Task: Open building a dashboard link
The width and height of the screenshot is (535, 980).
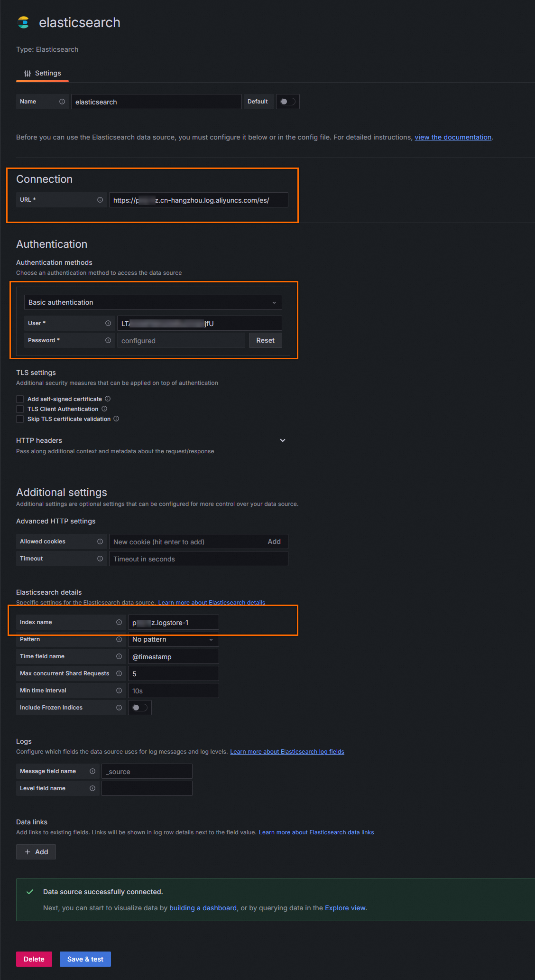Action: 203,908
